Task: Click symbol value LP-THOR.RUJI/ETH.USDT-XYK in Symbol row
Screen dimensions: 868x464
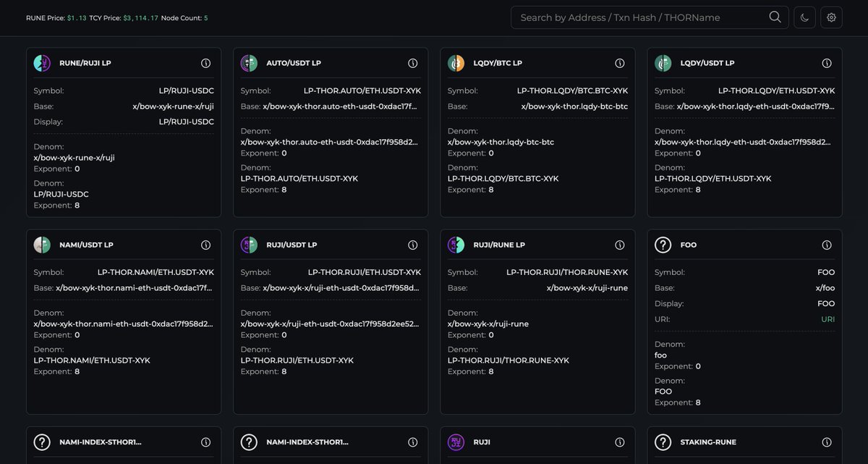Action: (365, 273)
